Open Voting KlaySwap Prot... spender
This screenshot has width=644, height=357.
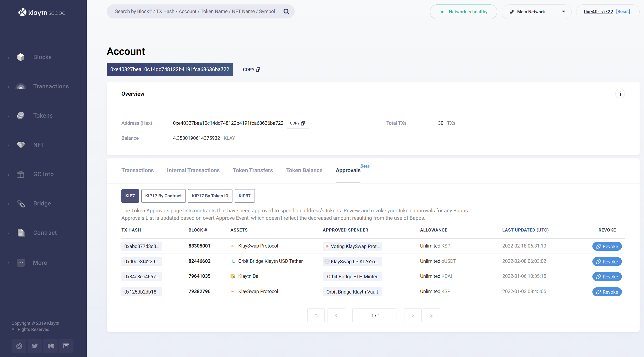tap(352, 246)
